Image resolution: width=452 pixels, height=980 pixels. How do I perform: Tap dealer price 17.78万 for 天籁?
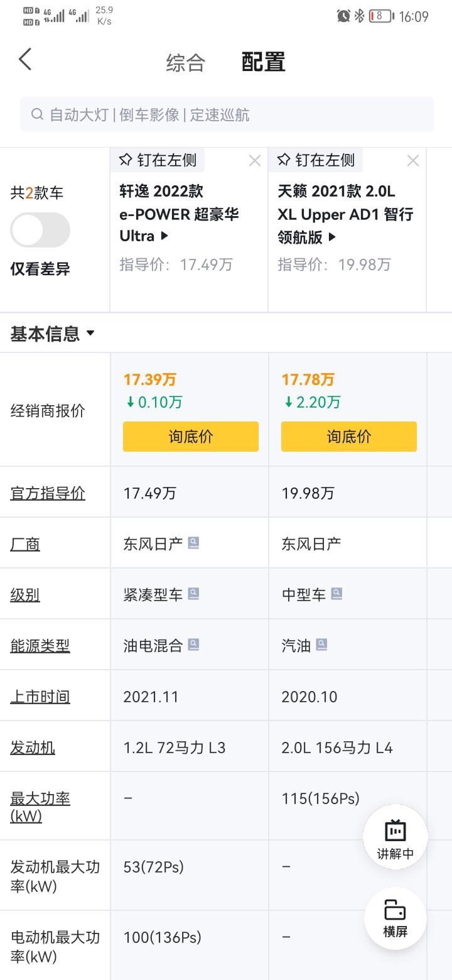tap(308, 379)
